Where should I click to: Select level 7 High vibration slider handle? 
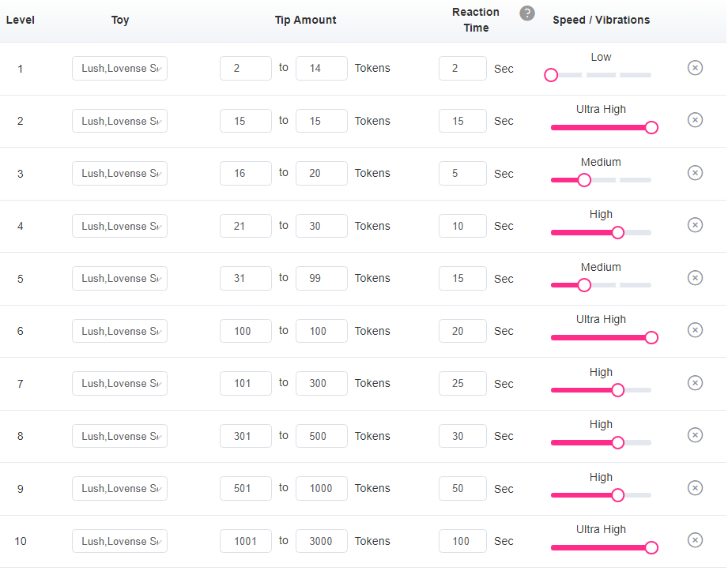pos(617,390)
